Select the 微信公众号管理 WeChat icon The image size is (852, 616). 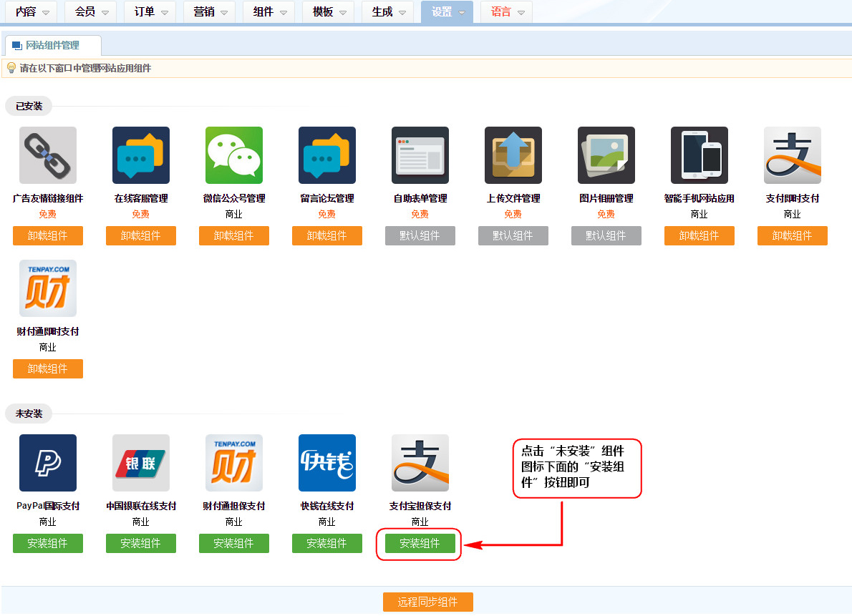pos(234,155)
